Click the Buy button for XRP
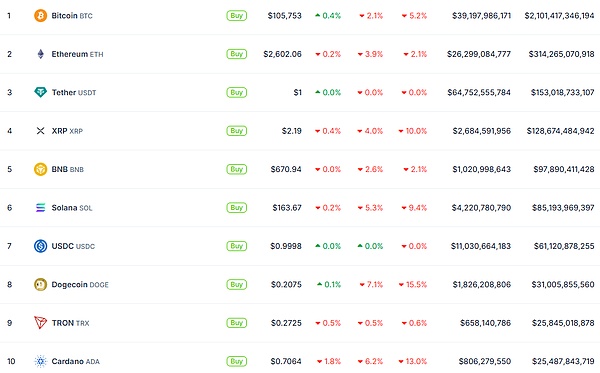Screen dimensions: 600x373 tap(236, 131)
